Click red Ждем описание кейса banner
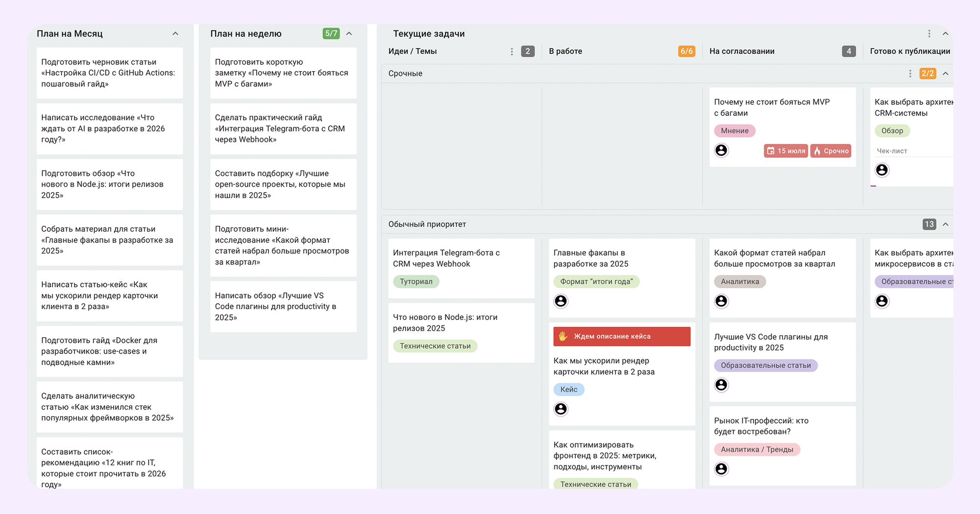 point(621,337)
